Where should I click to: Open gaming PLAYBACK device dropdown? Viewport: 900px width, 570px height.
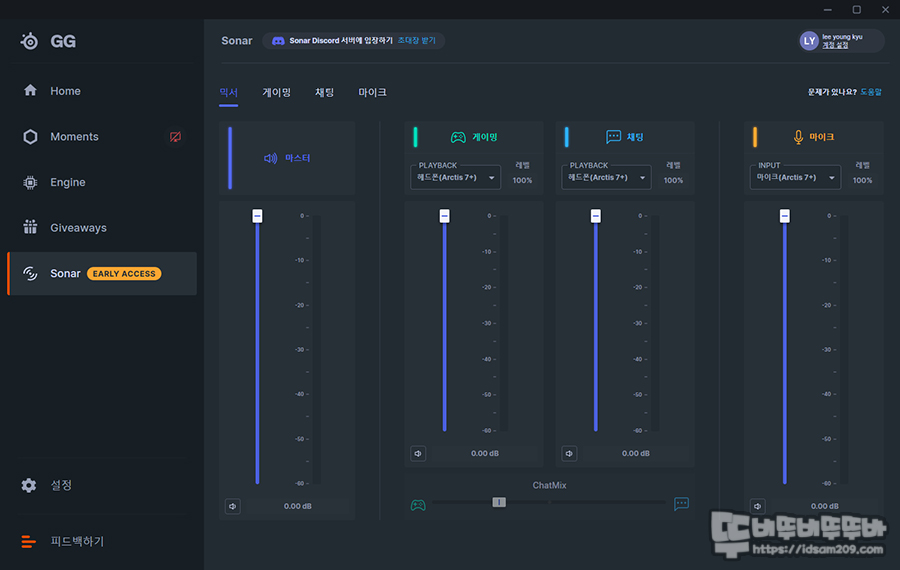click(455, 177)
